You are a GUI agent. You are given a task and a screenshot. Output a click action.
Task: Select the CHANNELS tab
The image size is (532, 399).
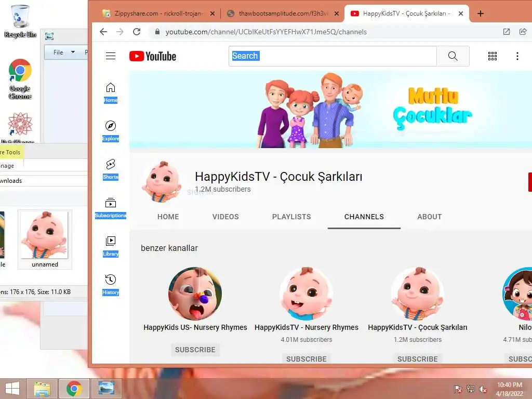pyautogui.click(x=364, y=217)
